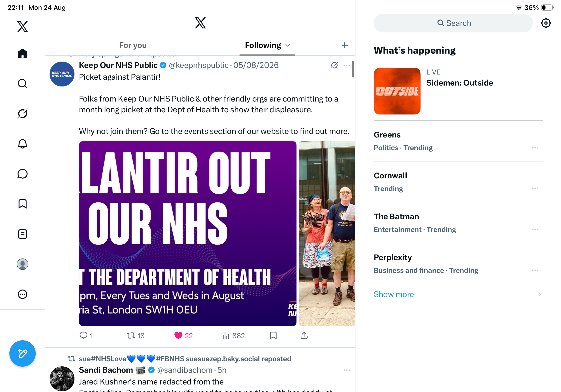Open Grok from the left sidebar
The width and height of the screenshot is (561, 392).
click(23, 114)
